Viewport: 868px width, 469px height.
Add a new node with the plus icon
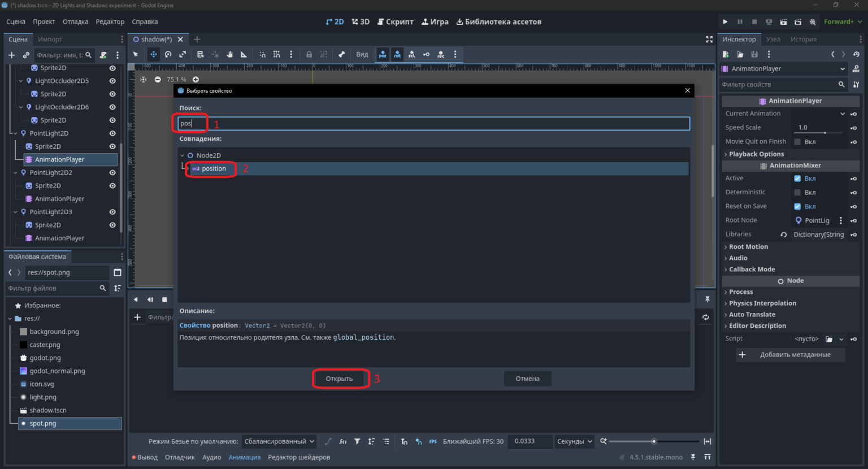[x=11, y=55]
